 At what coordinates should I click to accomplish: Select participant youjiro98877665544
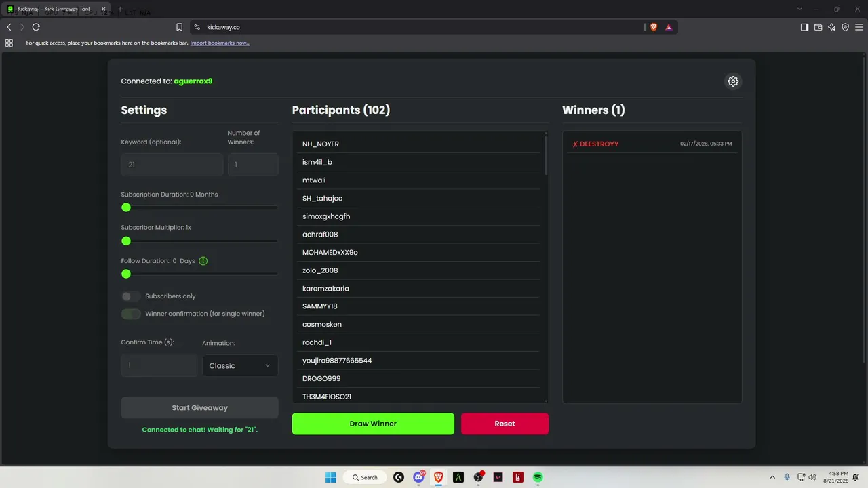point(418,361)
